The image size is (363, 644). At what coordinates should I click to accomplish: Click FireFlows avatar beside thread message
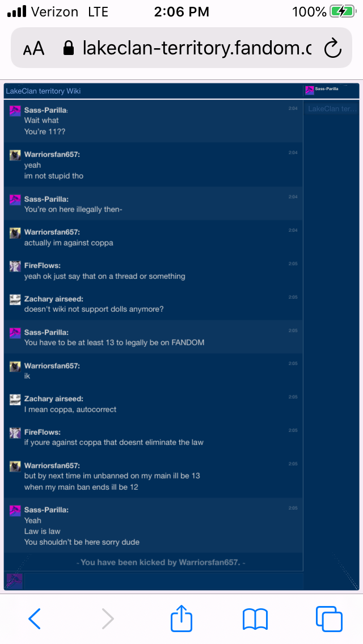coord(15,266)
